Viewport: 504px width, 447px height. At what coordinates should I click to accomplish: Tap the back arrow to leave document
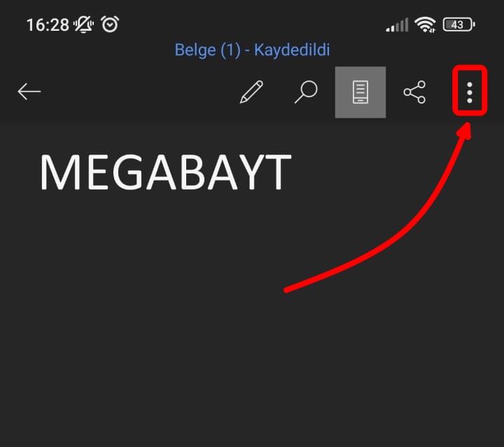(29, 92)
